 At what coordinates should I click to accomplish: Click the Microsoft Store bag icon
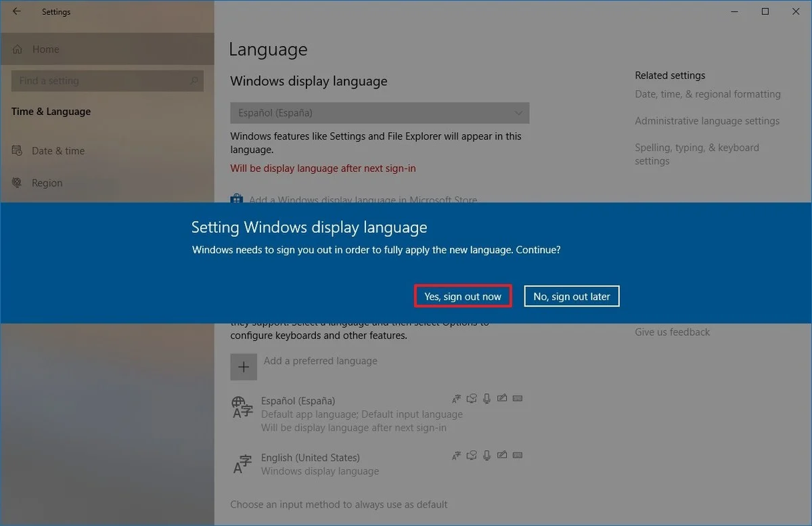tap(236, 200)
